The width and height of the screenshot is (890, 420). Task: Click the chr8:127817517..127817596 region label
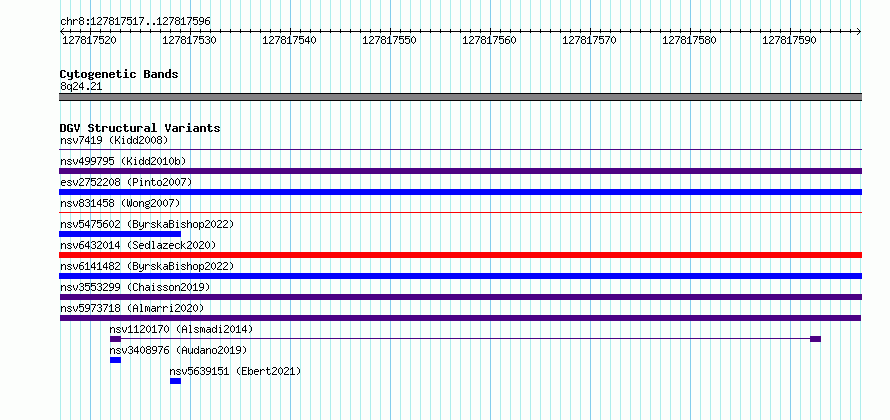click(x=135, y=22)
